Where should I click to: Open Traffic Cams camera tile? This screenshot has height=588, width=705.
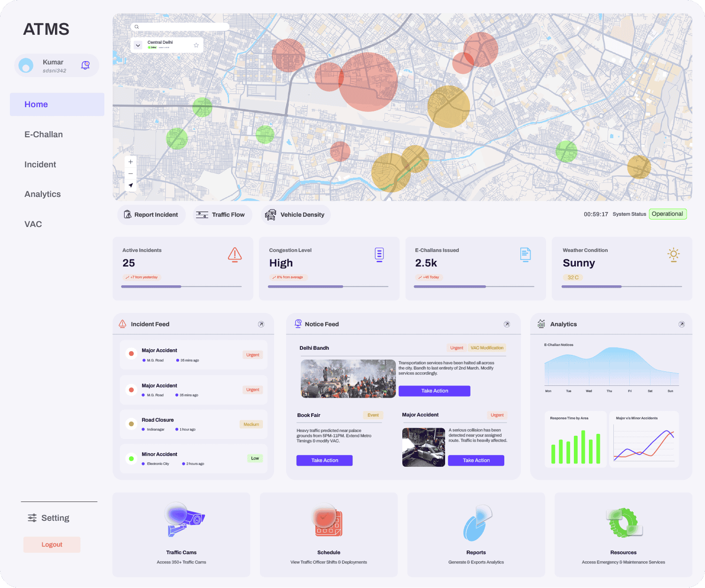click(181, 534)
